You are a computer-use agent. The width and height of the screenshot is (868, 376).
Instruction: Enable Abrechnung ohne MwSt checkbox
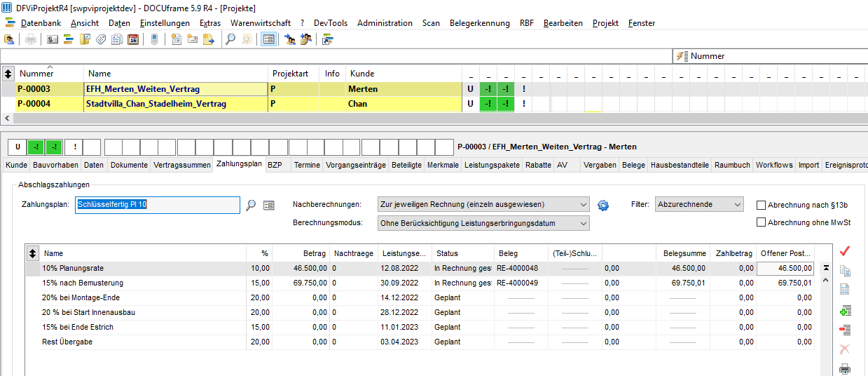pyautogui.click(x=761, y=222)
